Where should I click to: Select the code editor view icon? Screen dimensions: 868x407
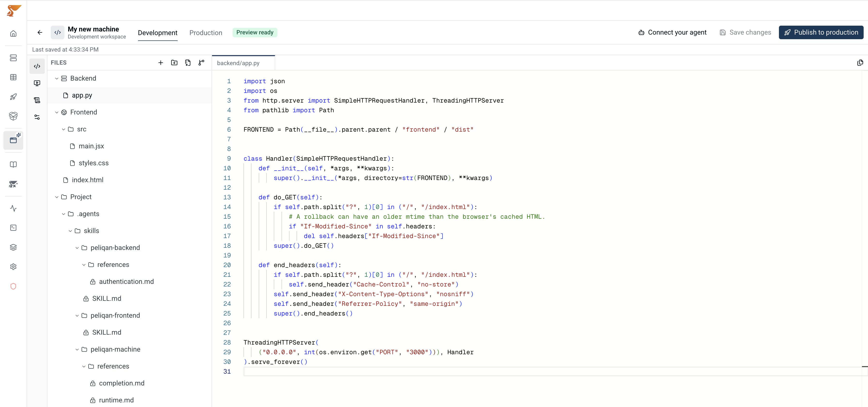(37, 66)
